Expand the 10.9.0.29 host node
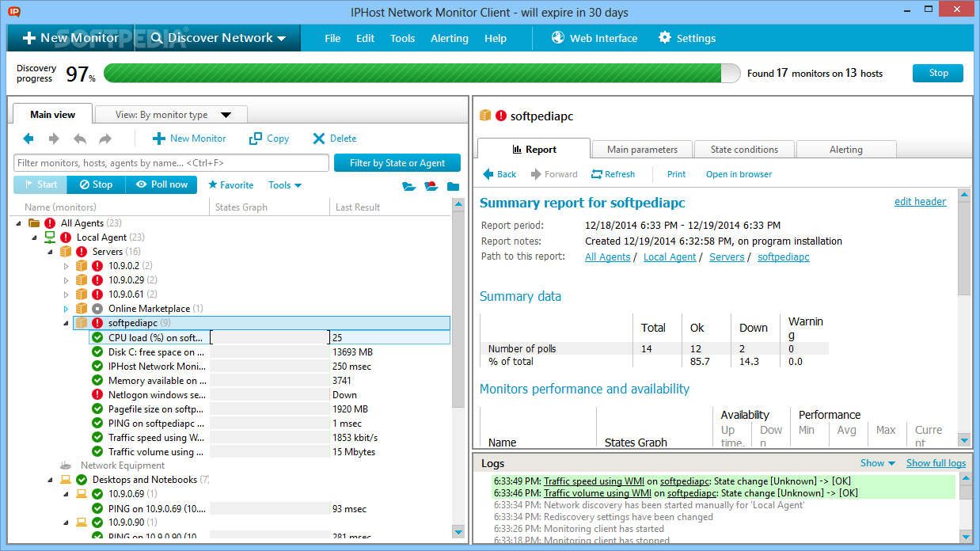 click(66, 280)
